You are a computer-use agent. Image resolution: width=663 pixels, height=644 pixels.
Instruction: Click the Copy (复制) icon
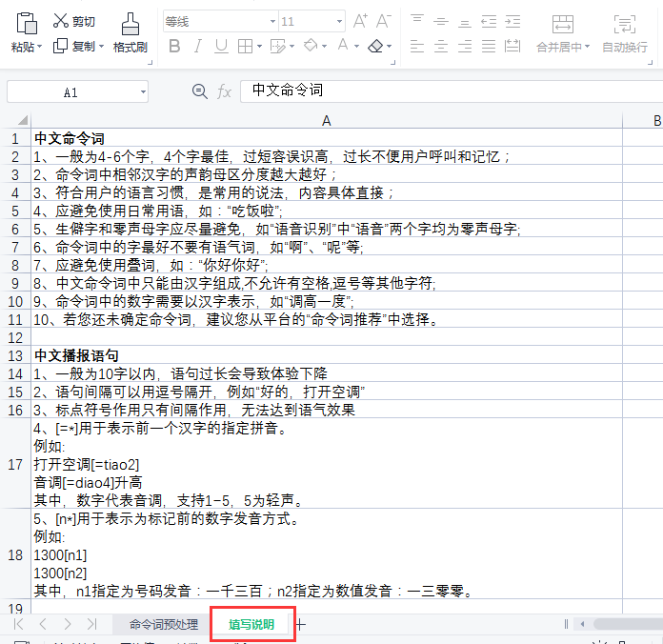coord(61,46)
